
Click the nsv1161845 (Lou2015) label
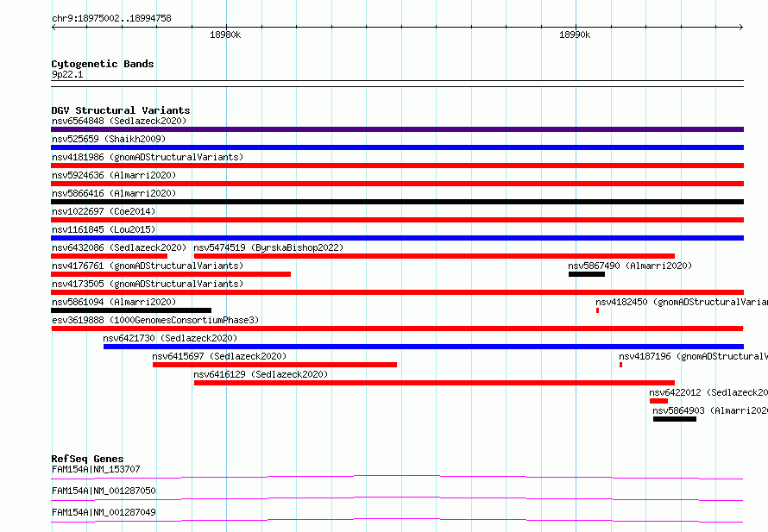104,229
